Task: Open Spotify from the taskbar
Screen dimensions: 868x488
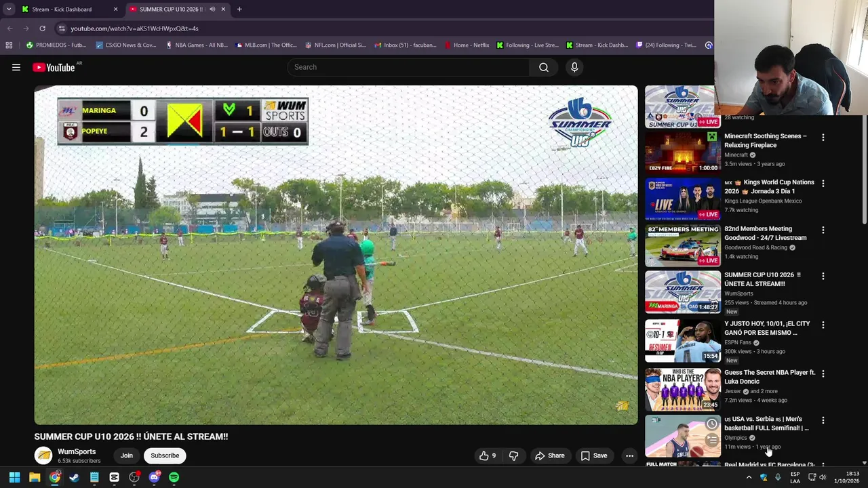Action: pyautogui.click(x=174, y=478)
